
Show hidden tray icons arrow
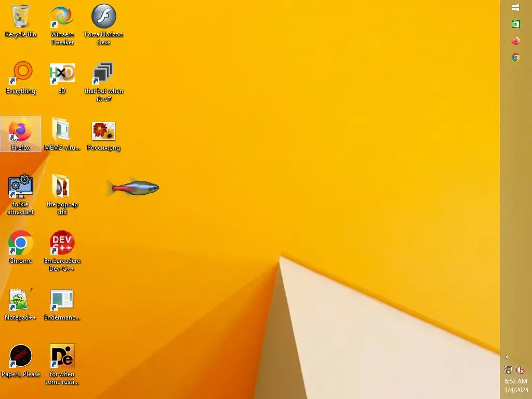pos(507,357)
